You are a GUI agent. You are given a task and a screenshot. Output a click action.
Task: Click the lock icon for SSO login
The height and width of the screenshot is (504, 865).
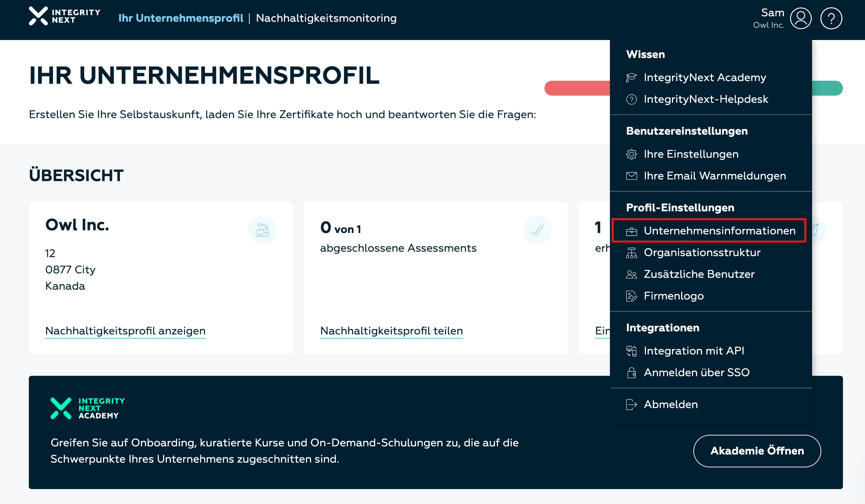click(x=631, y=373)
